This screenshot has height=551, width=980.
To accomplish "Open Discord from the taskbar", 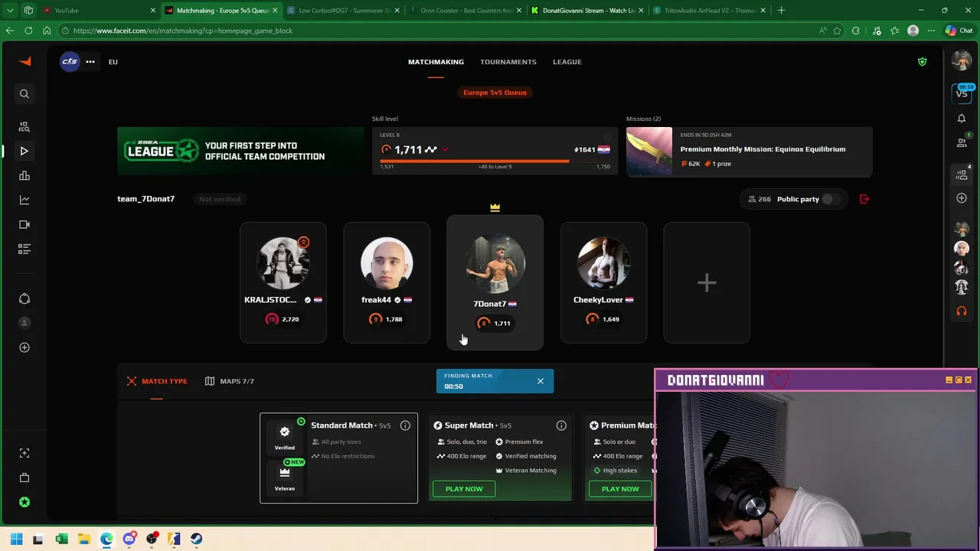I will 129,539.
